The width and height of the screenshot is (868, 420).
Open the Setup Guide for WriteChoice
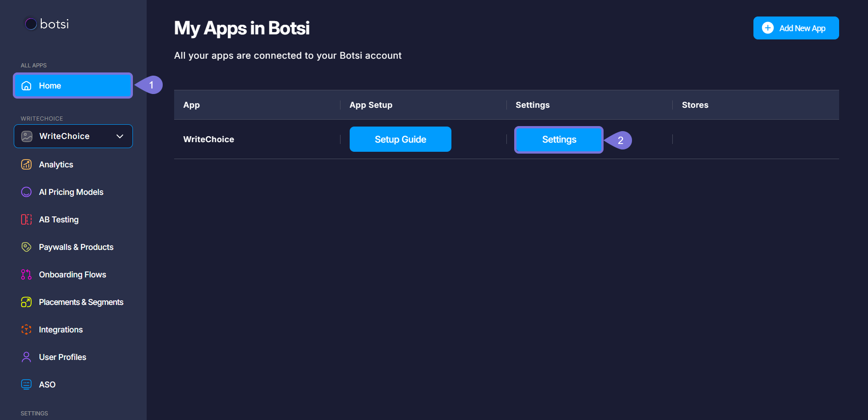[x=400, y=139]
